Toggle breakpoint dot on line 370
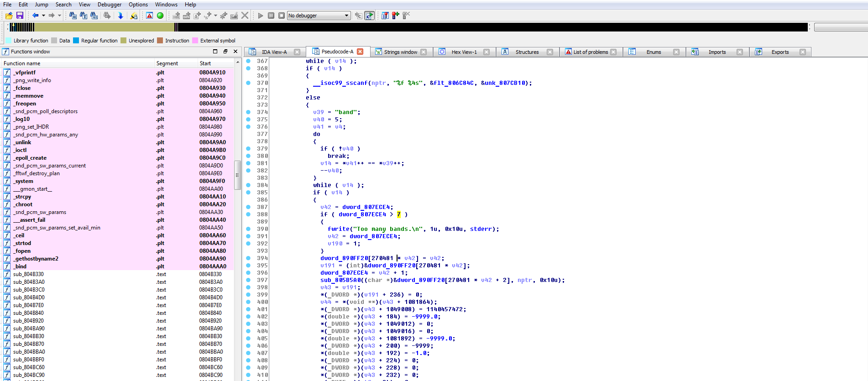 point(248,83)
